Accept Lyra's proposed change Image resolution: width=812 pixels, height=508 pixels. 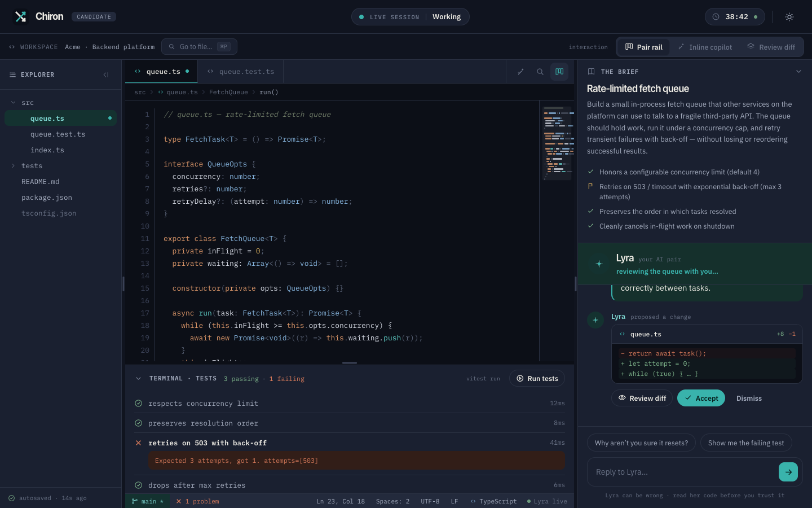click(x=701, y=398)
